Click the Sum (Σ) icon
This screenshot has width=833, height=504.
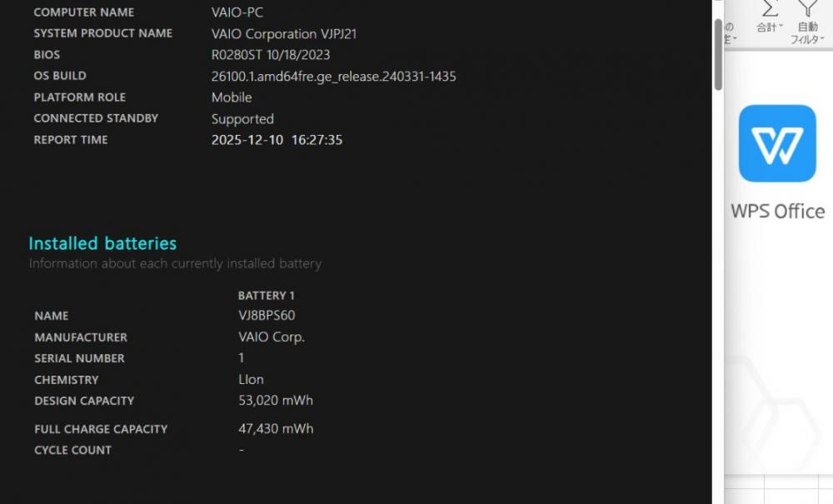pyautogui.click(x=771, y=8)
